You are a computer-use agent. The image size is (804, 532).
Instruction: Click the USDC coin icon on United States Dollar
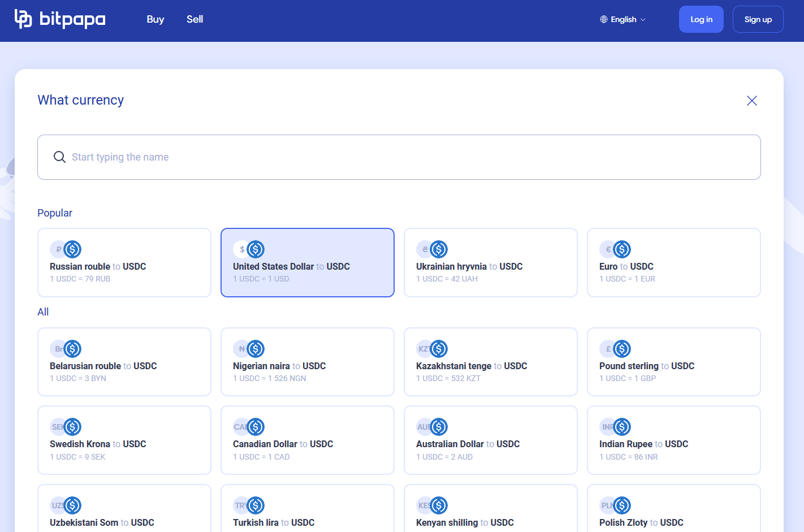(256, 249)
